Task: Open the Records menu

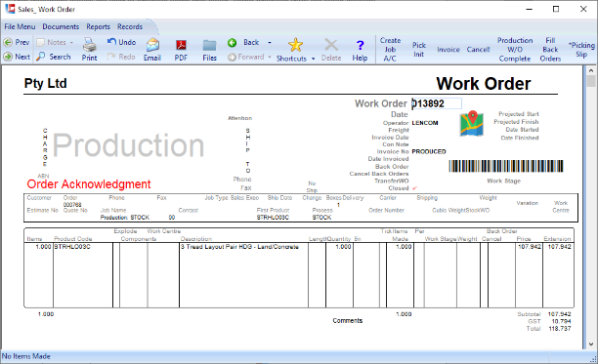Action: tap(130, 26)
